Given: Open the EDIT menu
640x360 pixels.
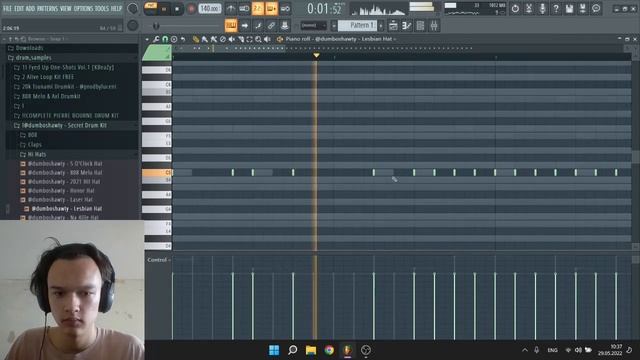Looking at the screenshot, I should 19,8.
